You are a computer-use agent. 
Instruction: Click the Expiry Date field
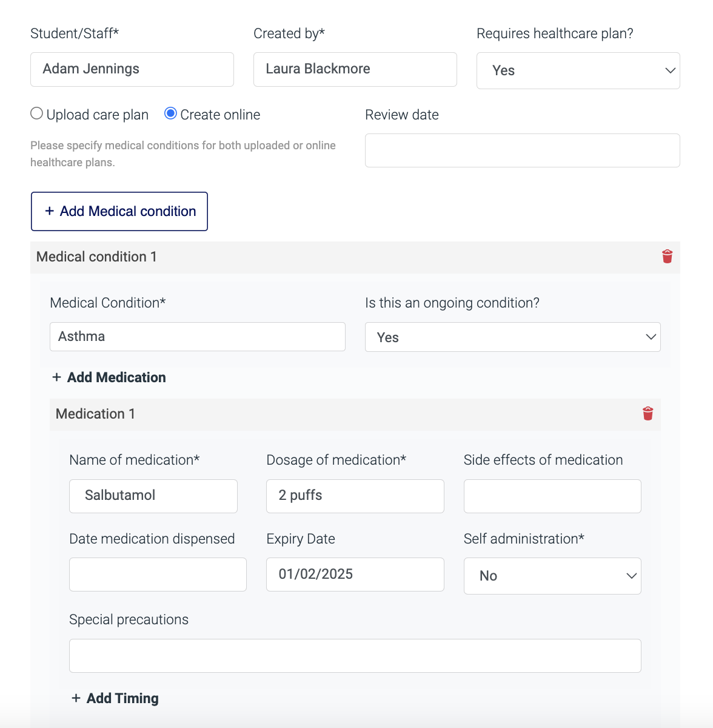(355, 575)
